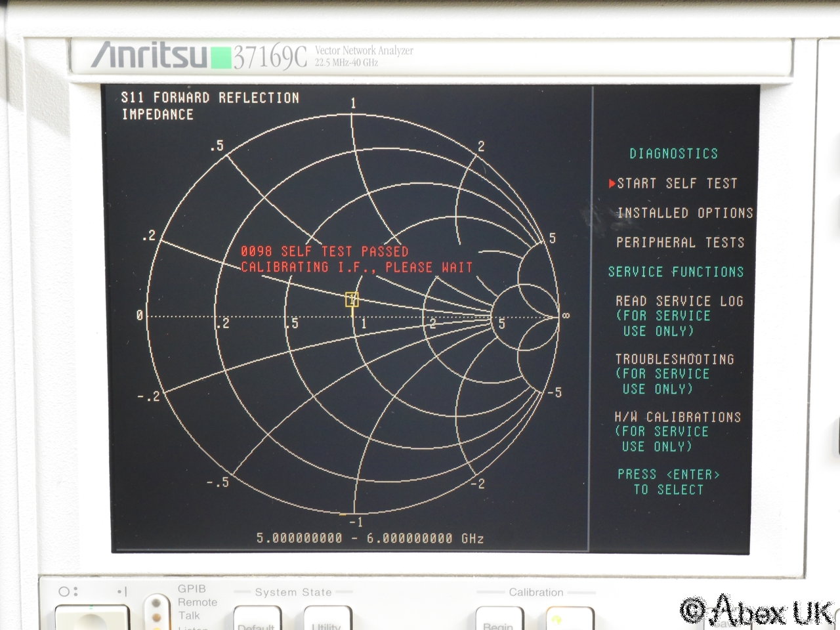Click the GPIB Remote indicator LED
This screenshot has width=840, height=630.
156,602
